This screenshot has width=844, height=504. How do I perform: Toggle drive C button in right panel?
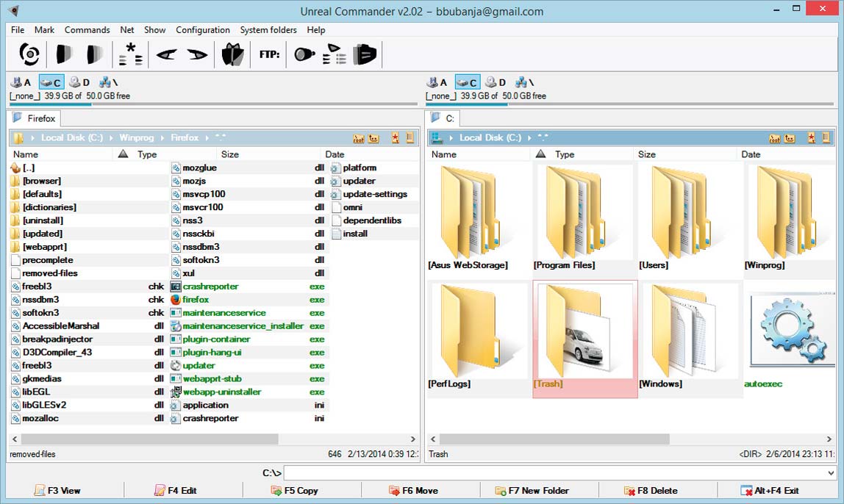click(468, 82)
